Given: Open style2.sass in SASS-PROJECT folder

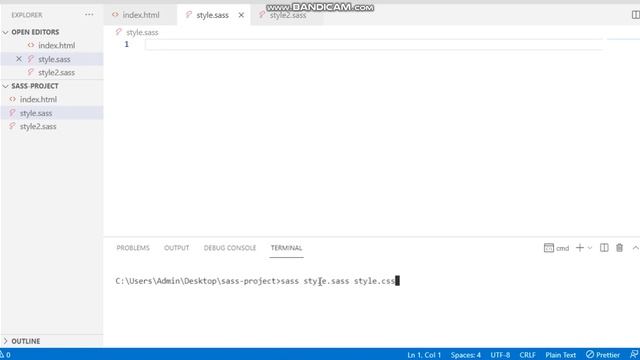Looking at the screenshot, I should tap(38, 127).
